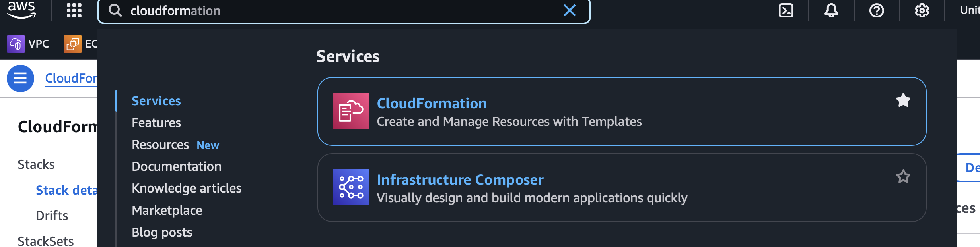Select the Services search category

click(x=156, y=101)
